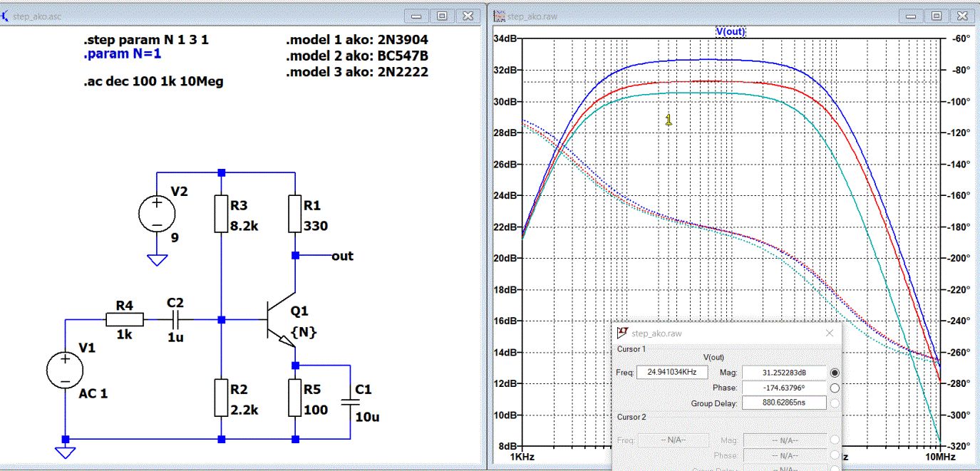Click the V(out) trace label on plot
Image resolution: width=980 pixels, height=471 pixels.
tap(731, 32)
